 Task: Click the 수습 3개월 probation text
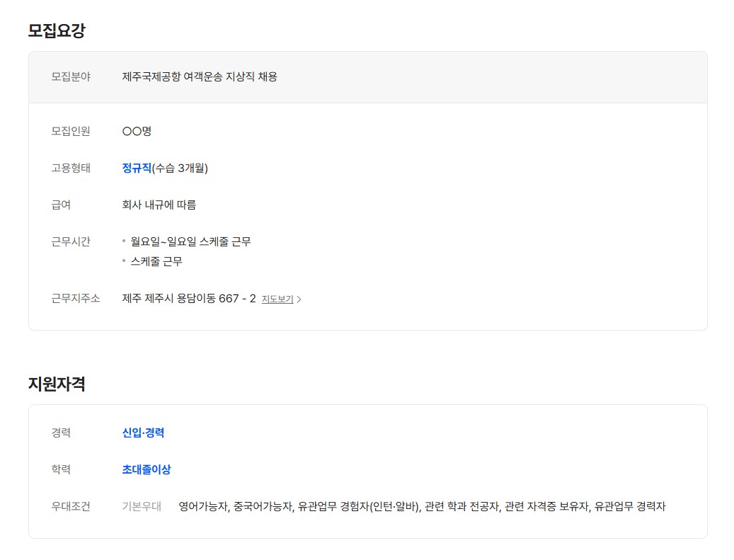[180, 168]
